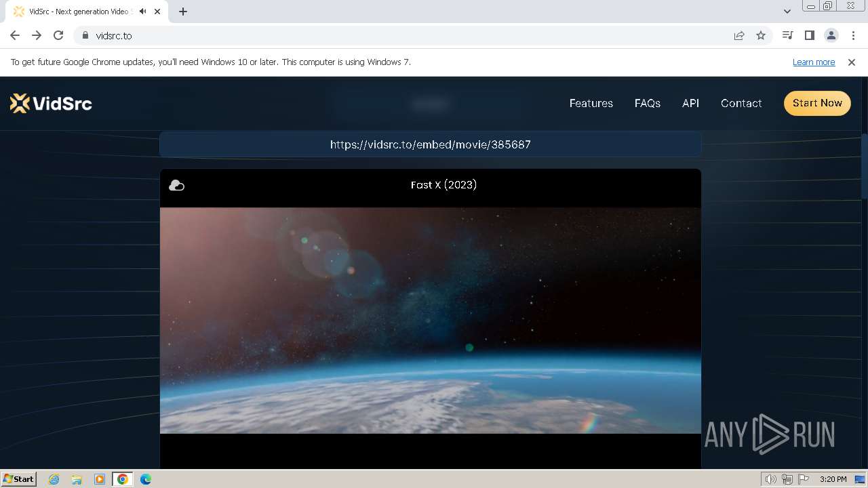Screen dimensions: 868x488
Task: Select the VidSrc browser tab
Action: pyautogui.click(x=88, y=12)
